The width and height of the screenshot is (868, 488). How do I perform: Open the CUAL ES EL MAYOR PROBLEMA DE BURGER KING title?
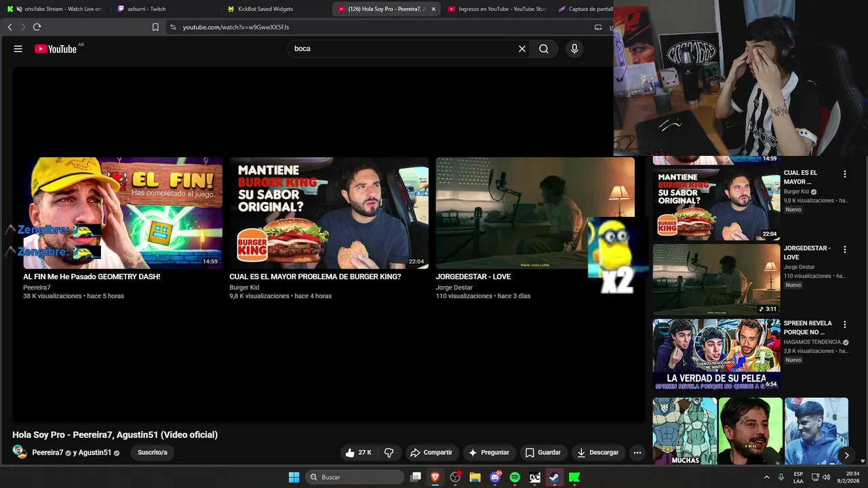click(315, 277)
